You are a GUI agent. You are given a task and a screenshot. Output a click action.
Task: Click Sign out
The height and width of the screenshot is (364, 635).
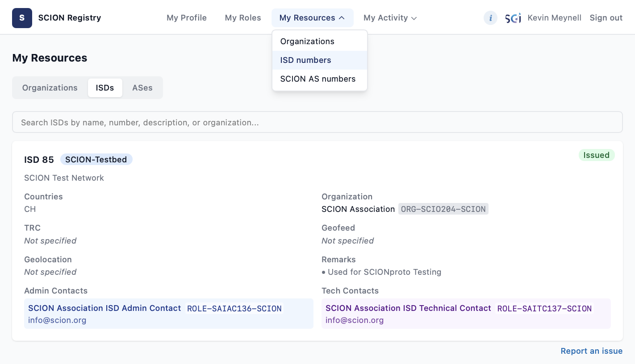tap(606, 18)
